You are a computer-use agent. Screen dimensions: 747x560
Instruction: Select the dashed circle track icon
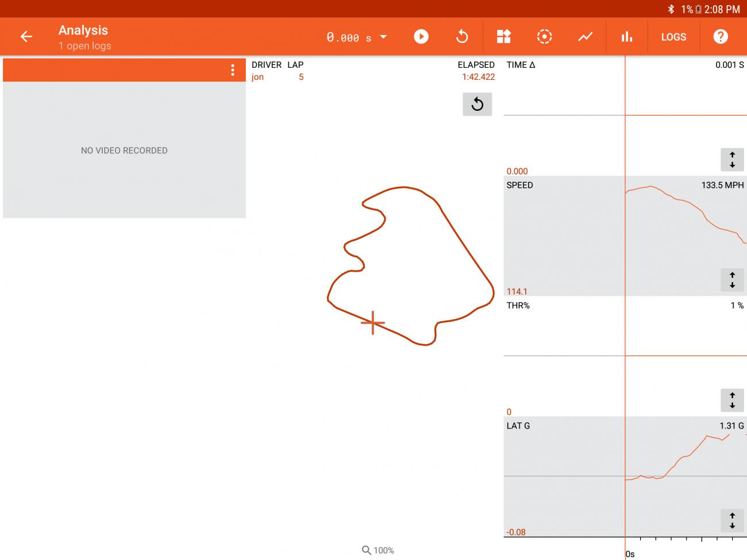click(544, 37)
